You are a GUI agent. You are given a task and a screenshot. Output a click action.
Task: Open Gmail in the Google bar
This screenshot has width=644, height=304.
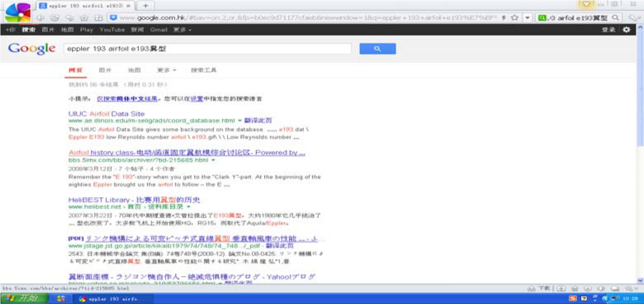[159, 30]
